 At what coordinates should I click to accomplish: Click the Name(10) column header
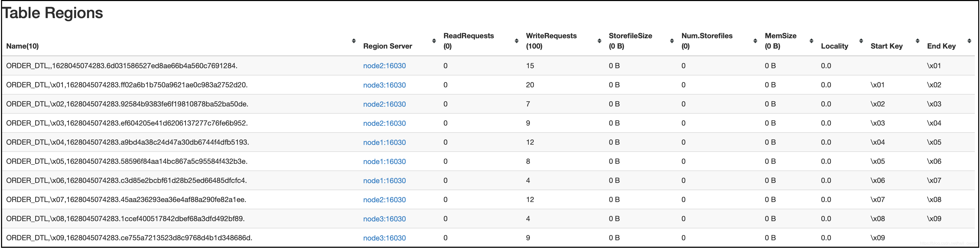click(23, 46)
